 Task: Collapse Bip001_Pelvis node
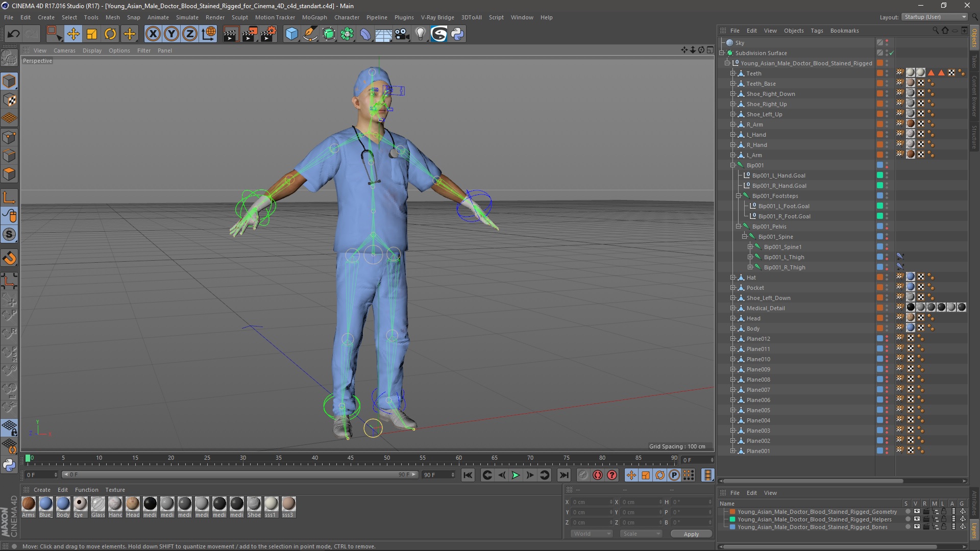pyautogui.click(x=739, y=227)
